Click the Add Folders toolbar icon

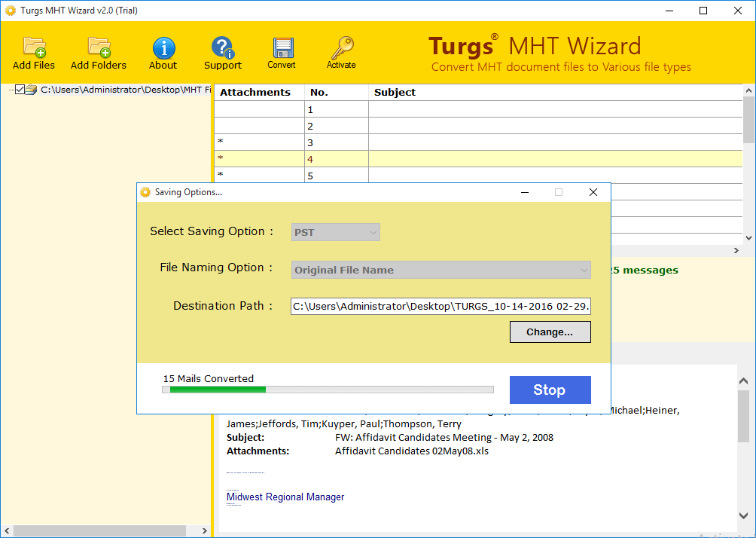(98, 47)
